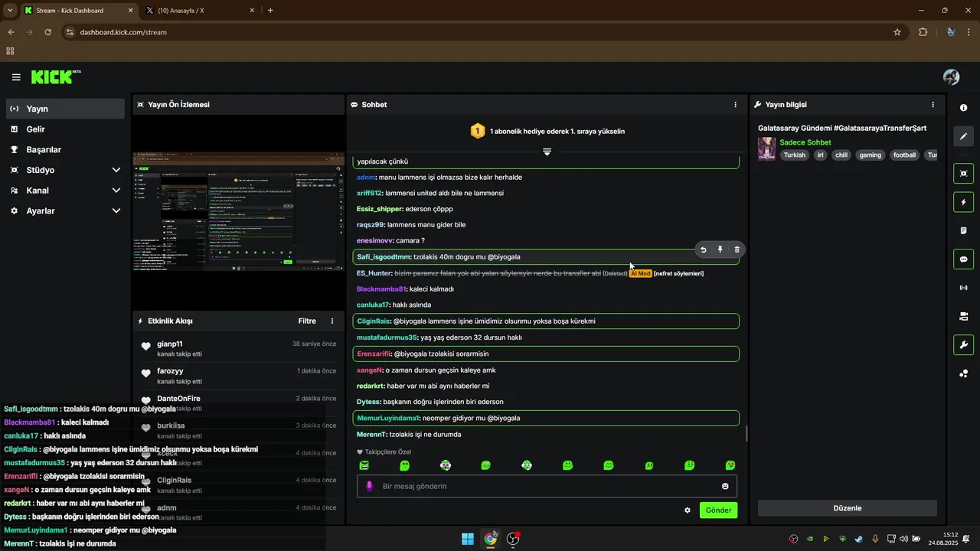The height and width of the screenshot is (551, 980).
Task: Toggle the camera recorder panel icon
Action: 963,316
